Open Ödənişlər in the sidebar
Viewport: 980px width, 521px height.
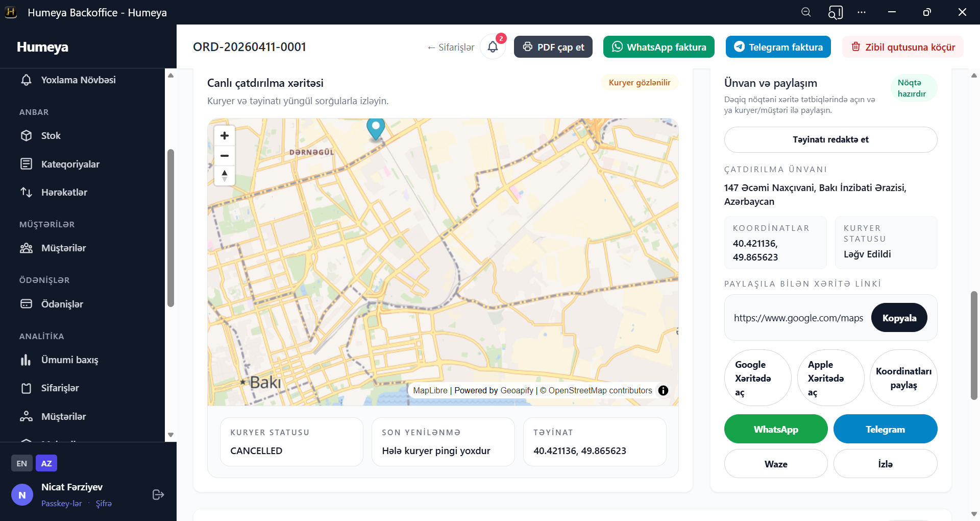(62, 304)
